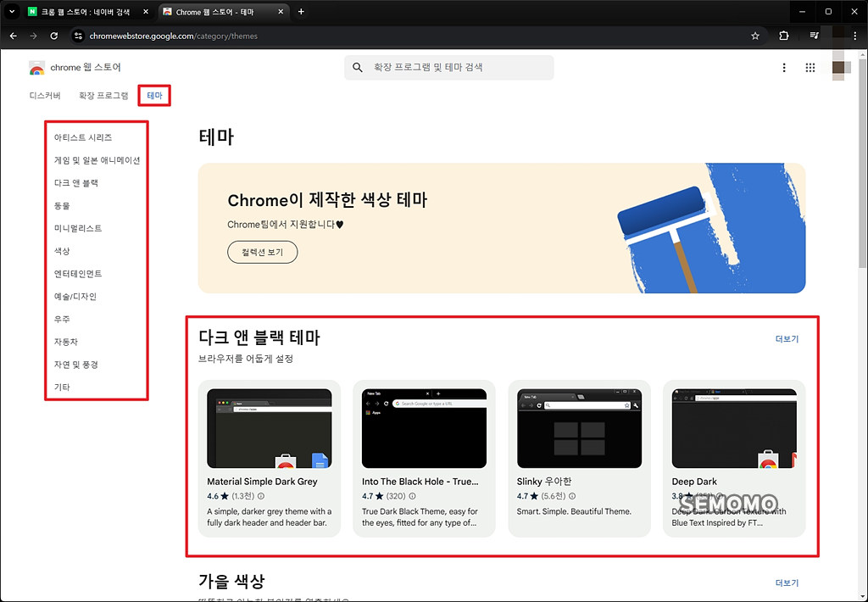868x602 pixels.
Task: Open Into The Black Hole thumbnail
Action: [424, 428]
